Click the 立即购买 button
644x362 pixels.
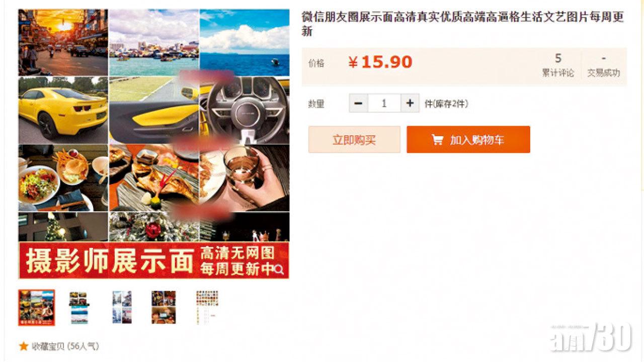click(x=354, y=140)
